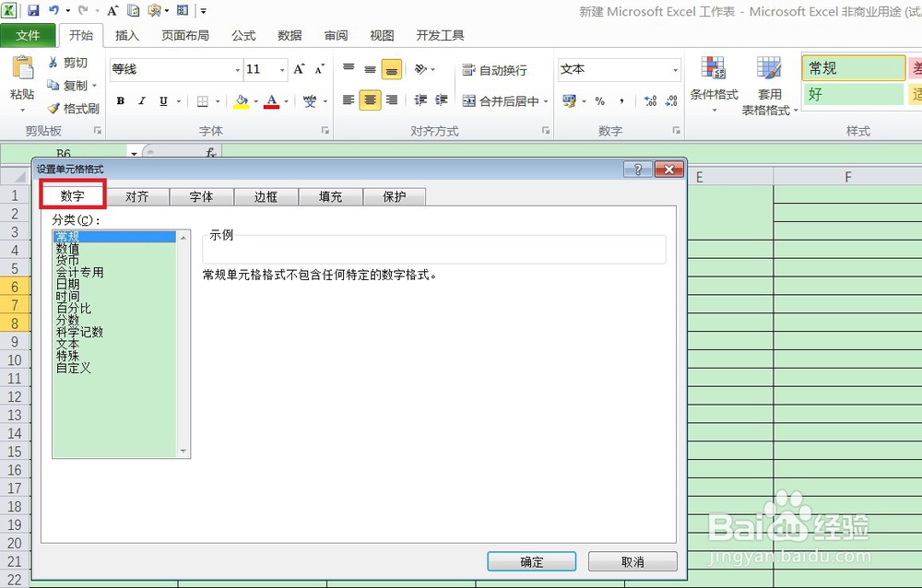Click the Cut scissors icon
Screen dimensions: 922x588
click(x=53, y=63)
